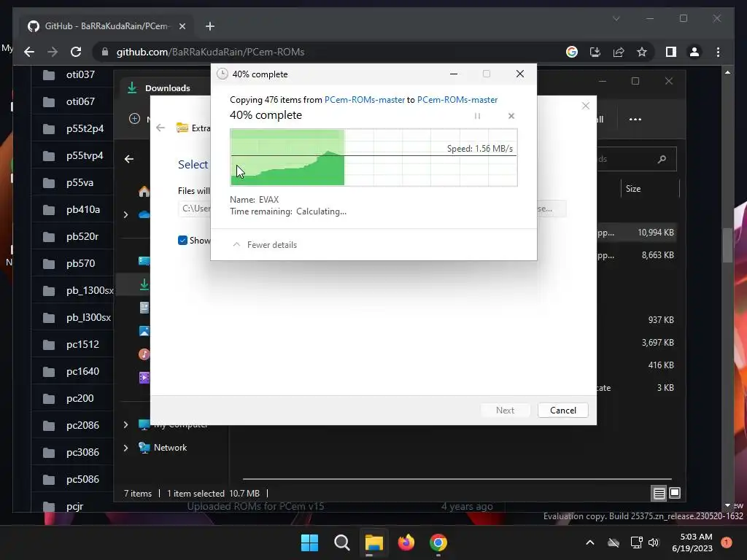Open a new Chrome tab

coord(209,26)
